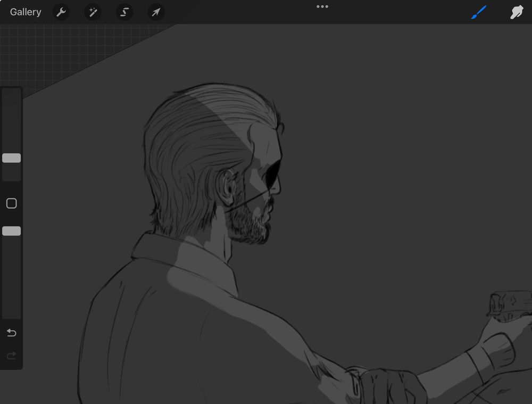Viewport: 532px width, 404px height.
Task: Select the Smudge tool
Action: click(x=517, y=12)
